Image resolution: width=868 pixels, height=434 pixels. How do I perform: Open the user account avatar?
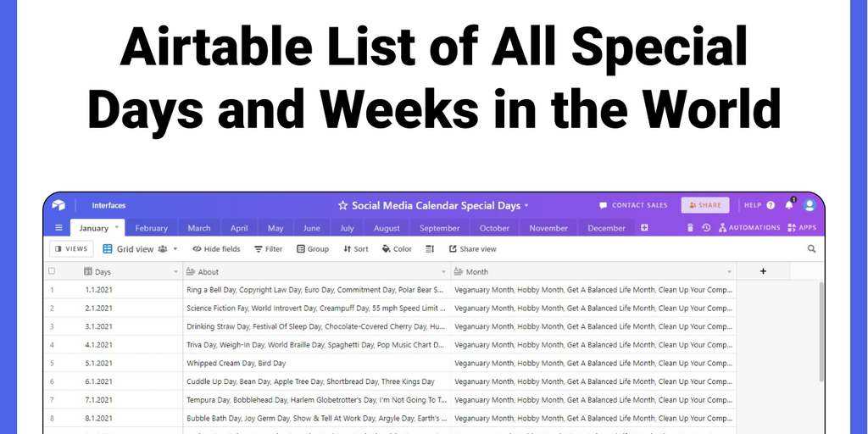pos(810,205)
